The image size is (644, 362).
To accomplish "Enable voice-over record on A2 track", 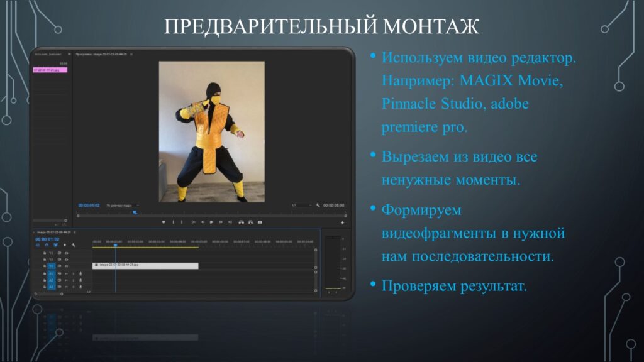I will coord(80,280).
